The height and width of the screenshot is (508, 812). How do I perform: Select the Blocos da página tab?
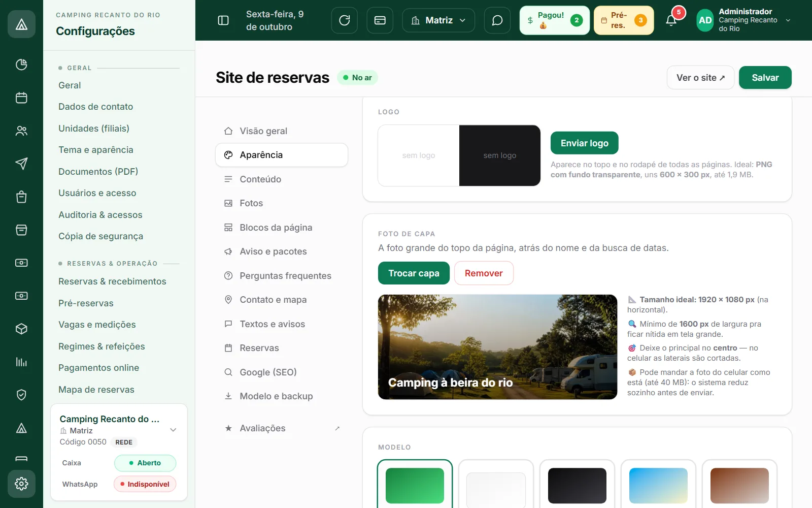[x=282, y=228]
